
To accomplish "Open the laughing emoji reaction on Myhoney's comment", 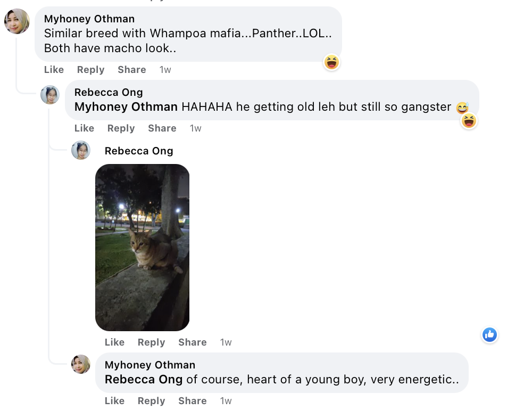I will 331,62.
